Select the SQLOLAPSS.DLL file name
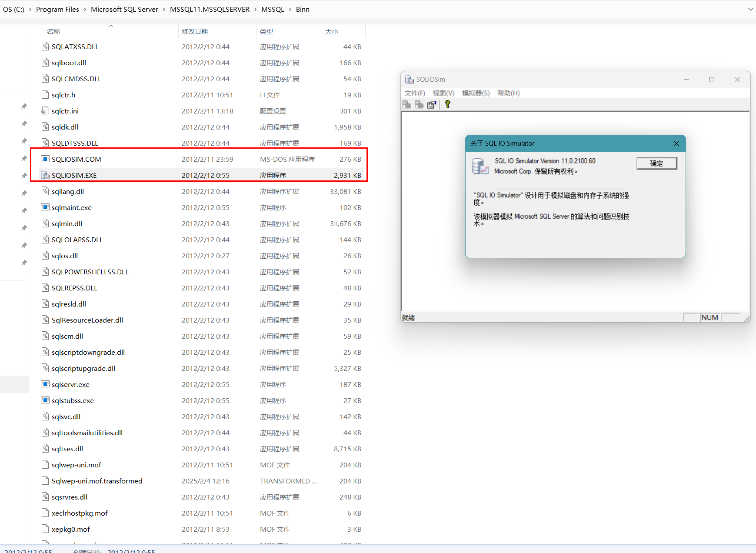This screenshot has width=756, height=553. pyautogui.click(x=77, y=240)
